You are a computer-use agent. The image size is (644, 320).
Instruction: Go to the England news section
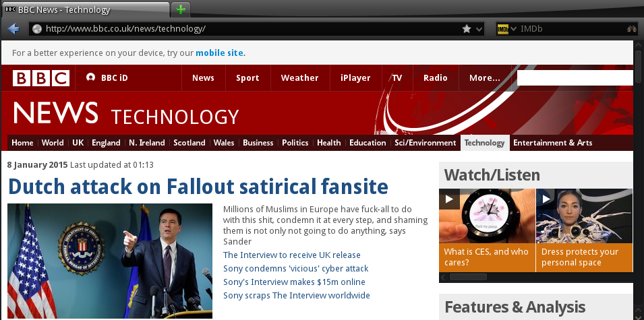(106, 143)
